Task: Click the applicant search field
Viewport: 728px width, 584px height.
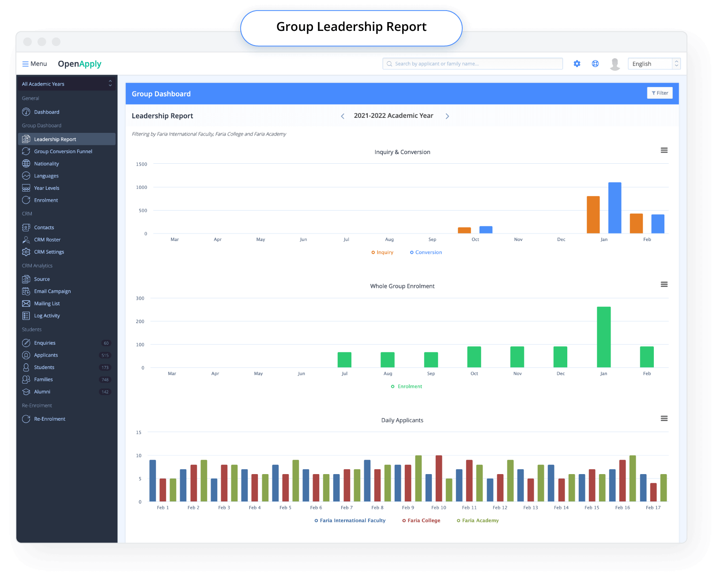Action: (472, 64)
